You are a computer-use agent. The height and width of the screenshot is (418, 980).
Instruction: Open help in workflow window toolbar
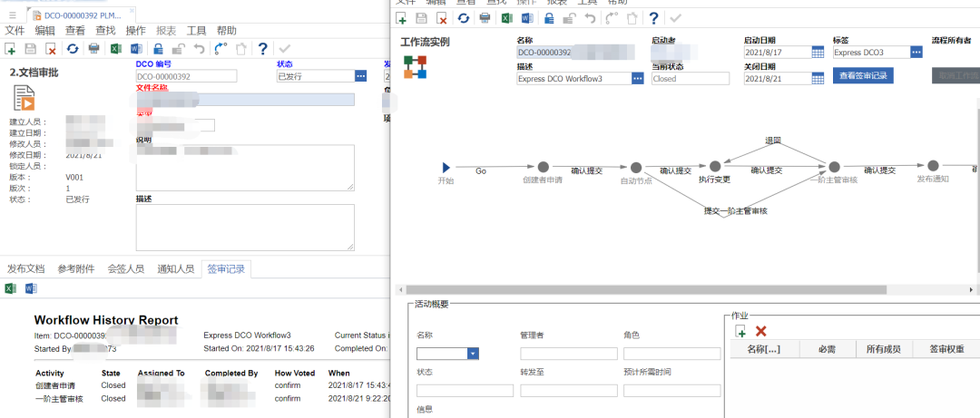pos(653,18)
